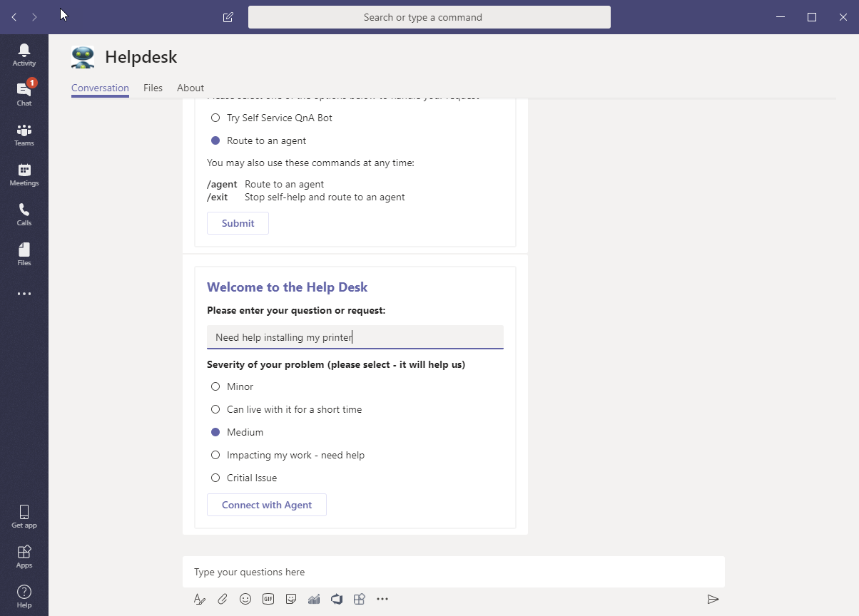859x616 pixels.
Task: Click the arrow-loop app icon in compose bar
Action: (x=337, y=599)
